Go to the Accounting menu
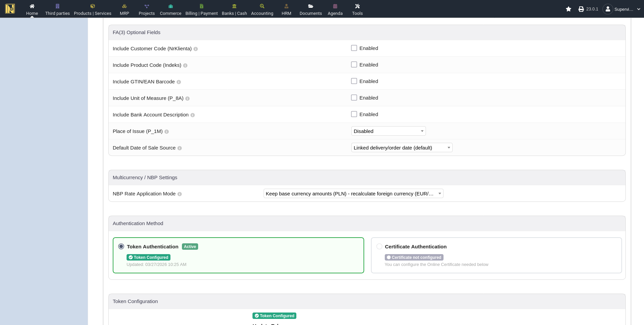644x325 pixels. (x=262, y=9)
